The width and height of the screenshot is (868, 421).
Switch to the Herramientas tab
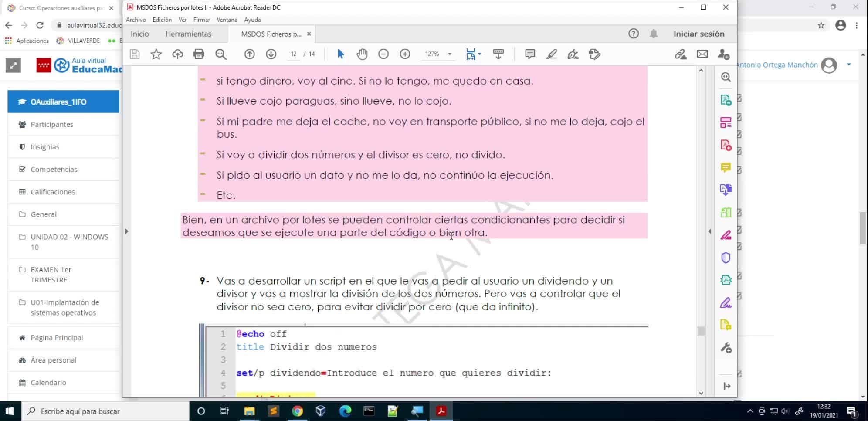(x=188, y=34)
